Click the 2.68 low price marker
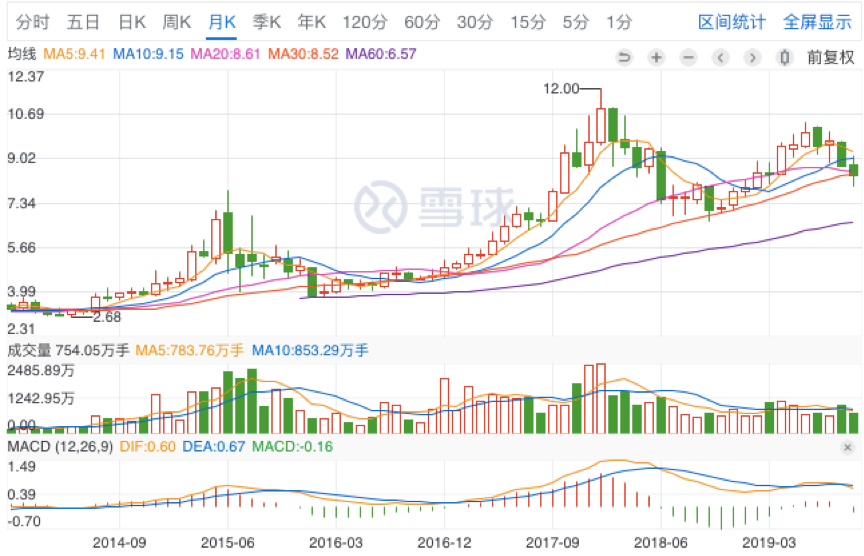 pyautogui.click(x=107, y=317)
